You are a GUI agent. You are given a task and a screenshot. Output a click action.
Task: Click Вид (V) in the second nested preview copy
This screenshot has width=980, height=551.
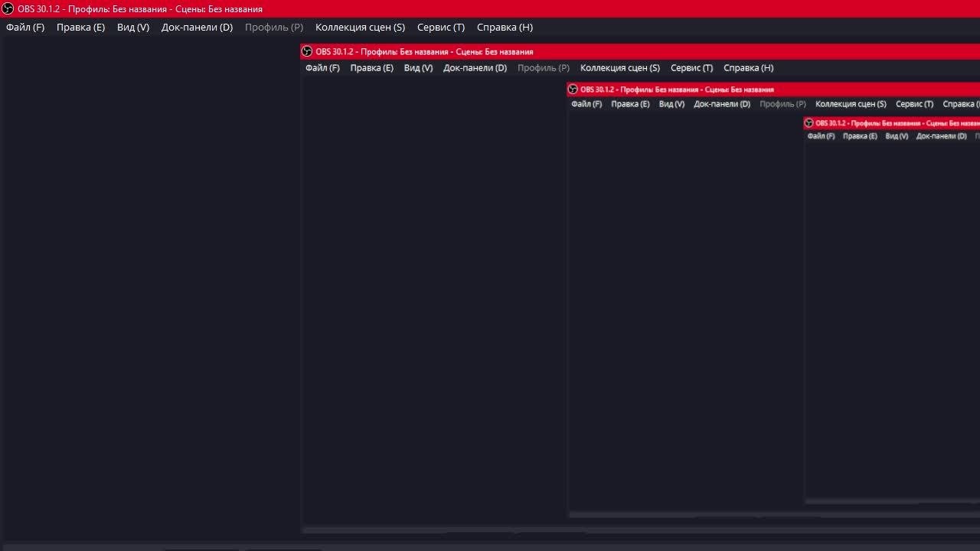tap(671, 104)
